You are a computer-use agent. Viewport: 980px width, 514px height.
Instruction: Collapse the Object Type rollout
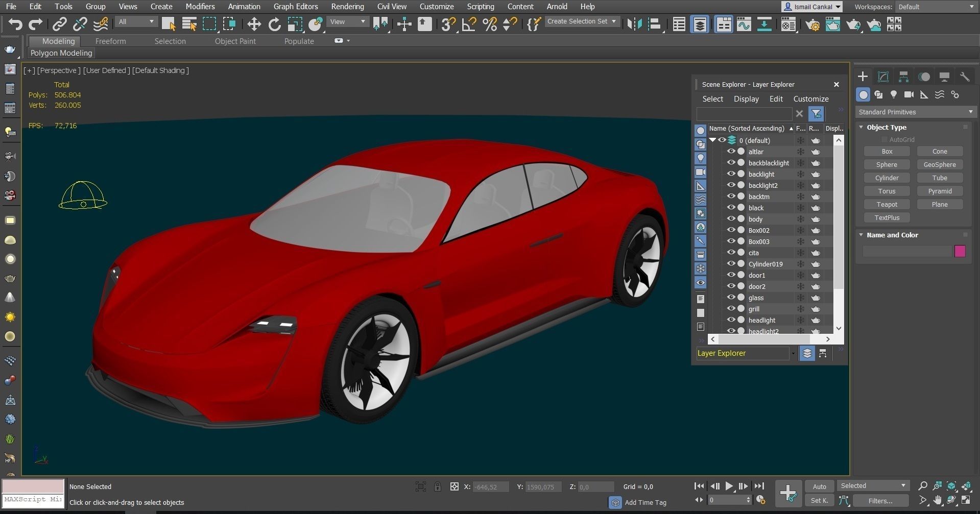861,127
